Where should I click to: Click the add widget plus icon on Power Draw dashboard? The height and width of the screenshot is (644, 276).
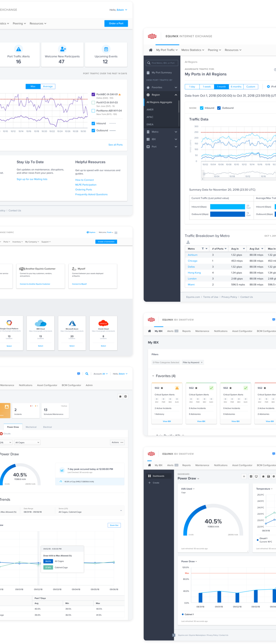coord(244,476)
